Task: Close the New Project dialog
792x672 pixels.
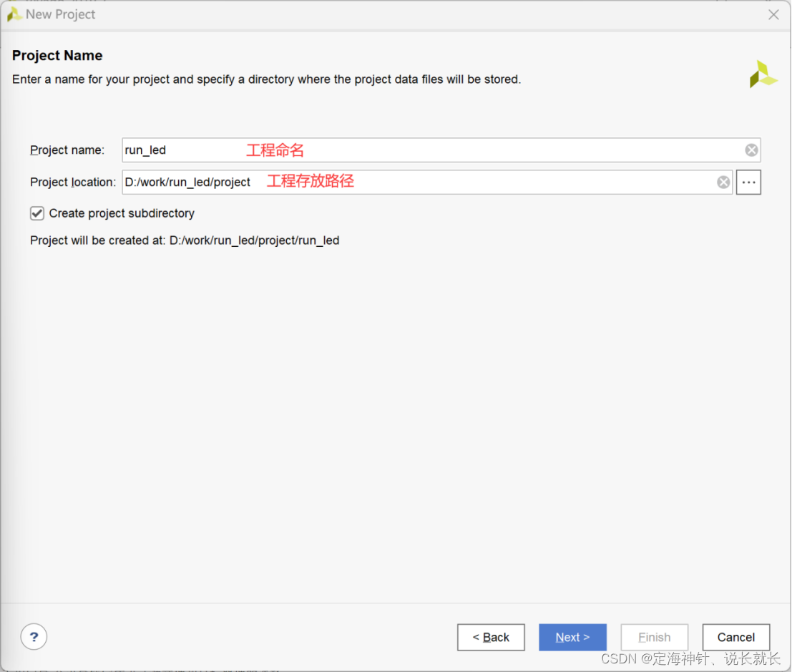Action: 773,14
